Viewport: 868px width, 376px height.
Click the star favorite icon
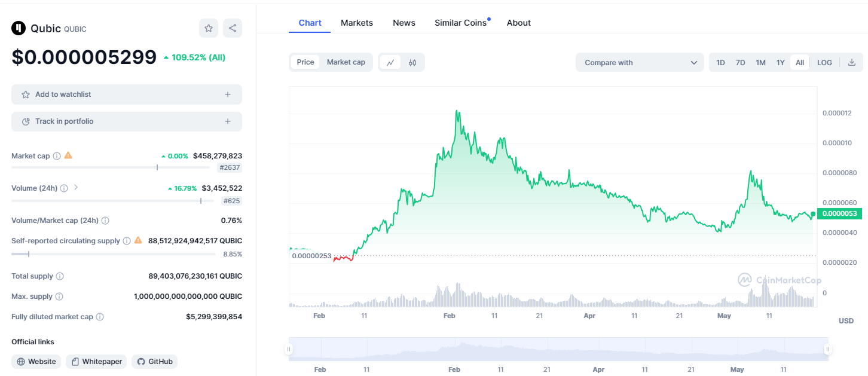208,28
